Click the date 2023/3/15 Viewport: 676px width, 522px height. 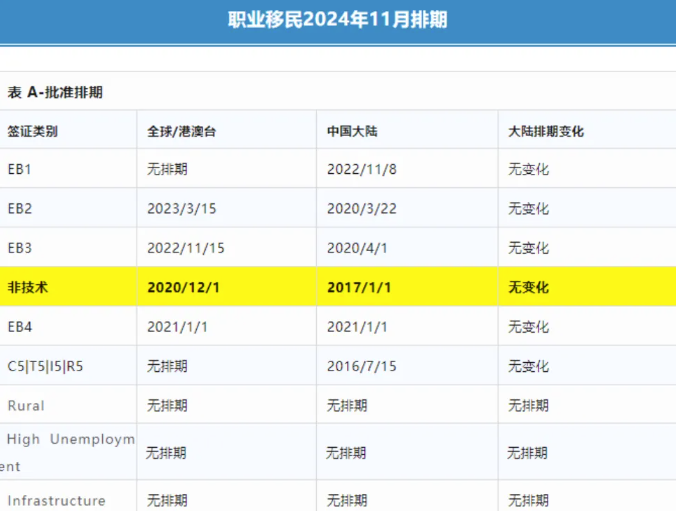[x=182, y=209]
